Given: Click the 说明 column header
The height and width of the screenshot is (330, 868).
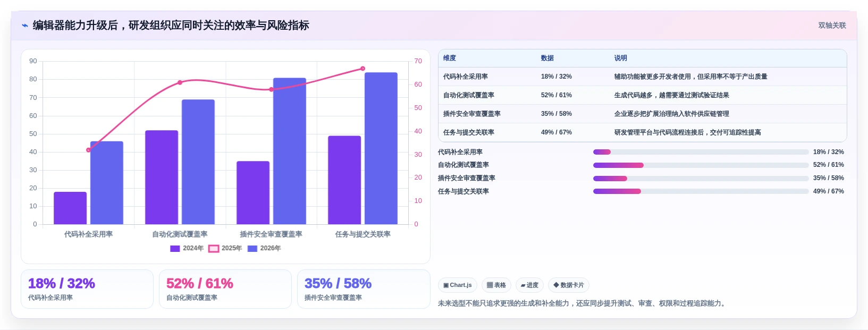Looking at the screenshot, I should 621,58.
